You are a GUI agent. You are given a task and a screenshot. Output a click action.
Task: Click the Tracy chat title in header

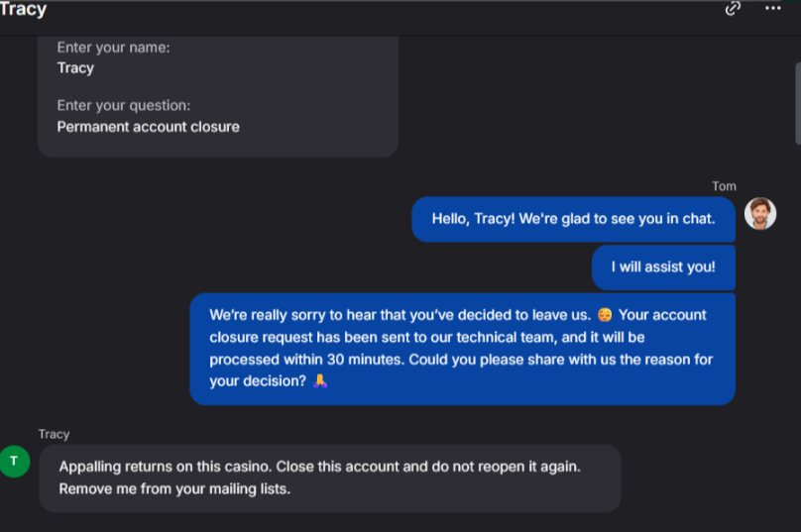tap(23, 10)
